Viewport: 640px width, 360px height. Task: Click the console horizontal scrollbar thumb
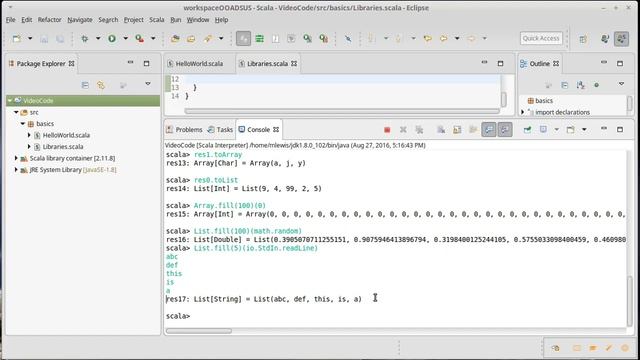[x=199, y=331]
